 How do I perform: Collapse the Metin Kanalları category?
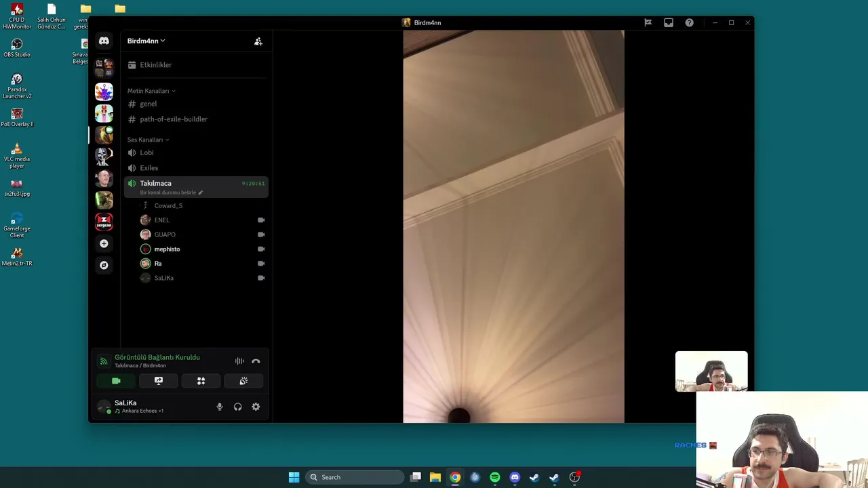[151, 91]
